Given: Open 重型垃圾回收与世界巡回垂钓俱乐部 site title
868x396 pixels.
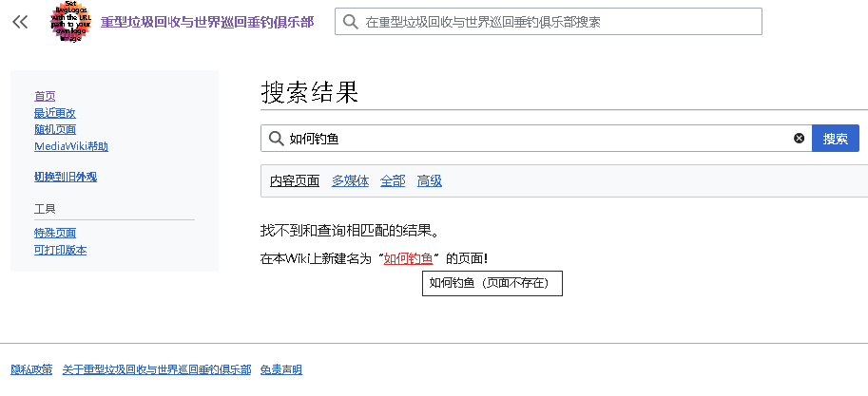Looking at the screenshot, I should [207, 22].
